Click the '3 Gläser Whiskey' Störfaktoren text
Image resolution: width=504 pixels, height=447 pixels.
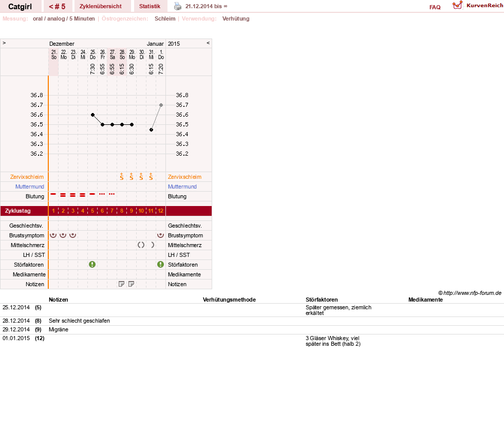click(x=333, y=341)
